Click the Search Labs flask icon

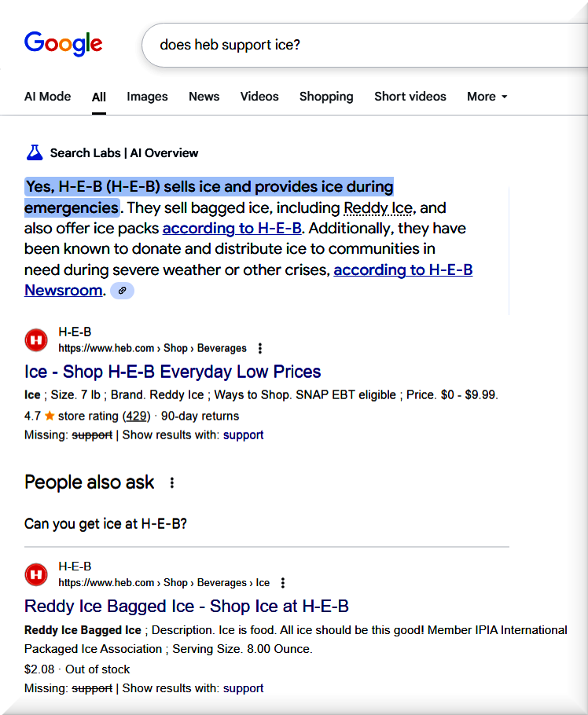(34, 152)
